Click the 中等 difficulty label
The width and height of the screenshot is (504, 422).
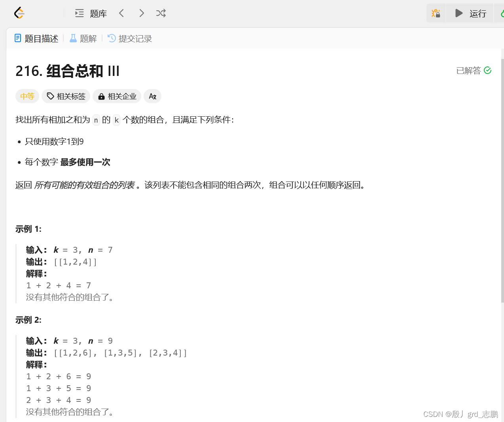27,96
